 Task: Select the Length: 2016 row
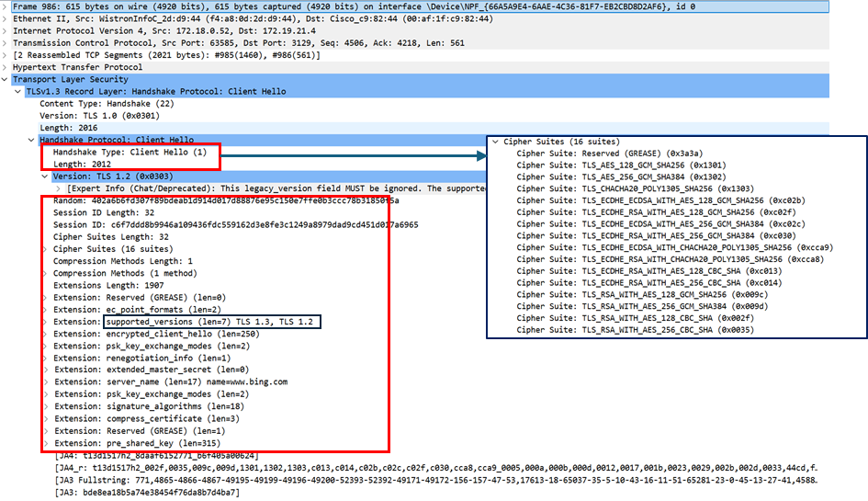(x=69, y=128)
